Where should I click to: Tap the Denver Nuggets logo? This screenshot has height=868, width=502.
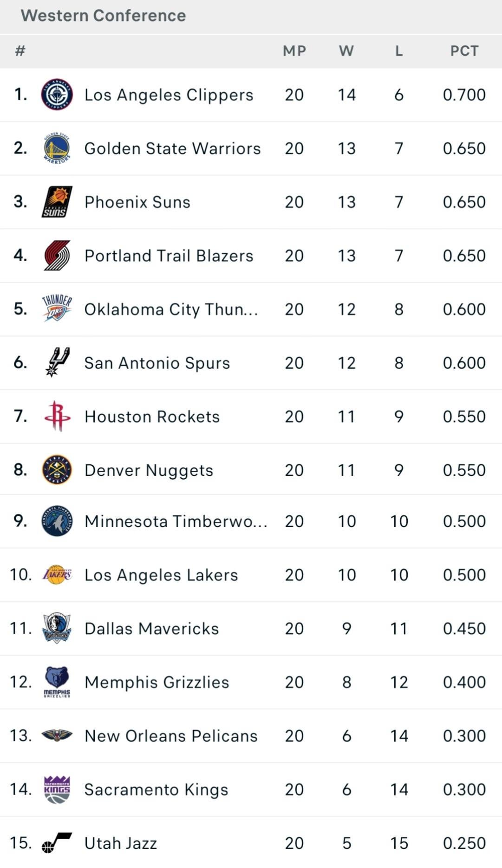[x=57, y=470]
